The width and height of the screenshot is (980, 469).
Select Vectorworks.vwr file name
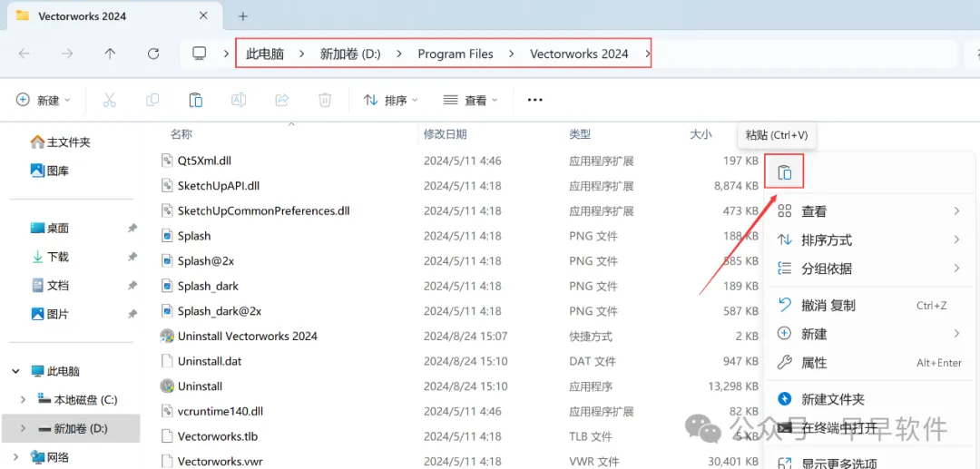220,462
